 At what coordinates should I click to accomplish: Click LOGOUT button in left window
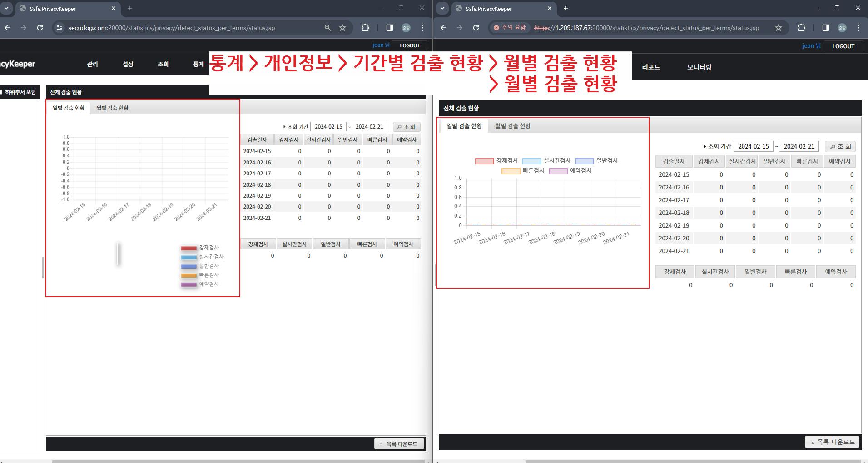410,45
